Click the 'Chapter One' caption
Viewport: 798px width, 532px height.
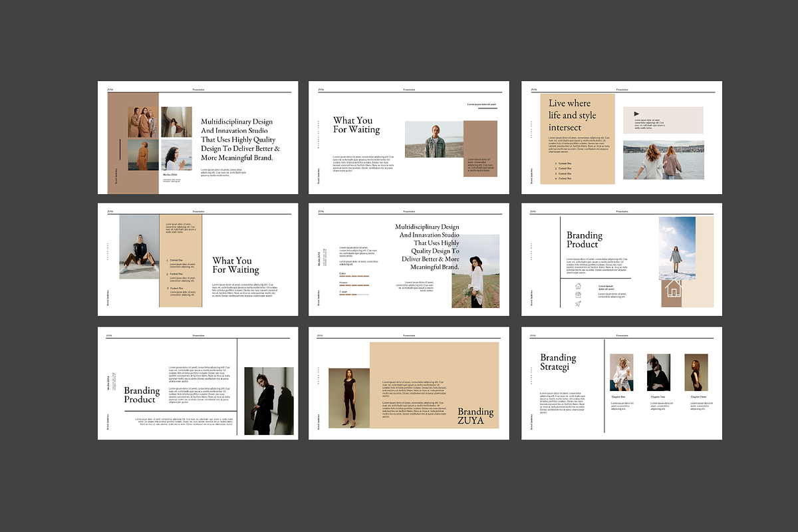click(x=618, y=397)
